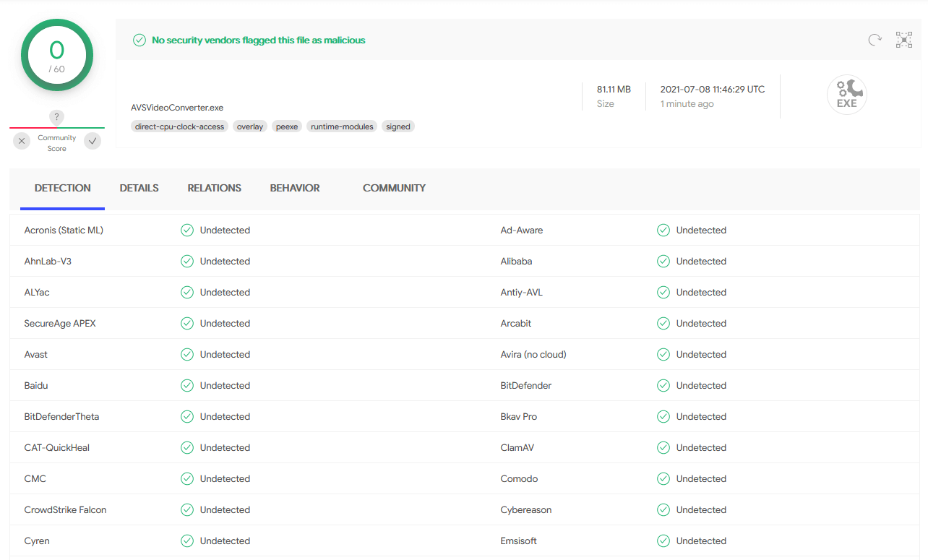The height and width of the screenshot is (560, 928).
Task: Click the Undetected check icon for Acronis
Action: pos(187,231)
